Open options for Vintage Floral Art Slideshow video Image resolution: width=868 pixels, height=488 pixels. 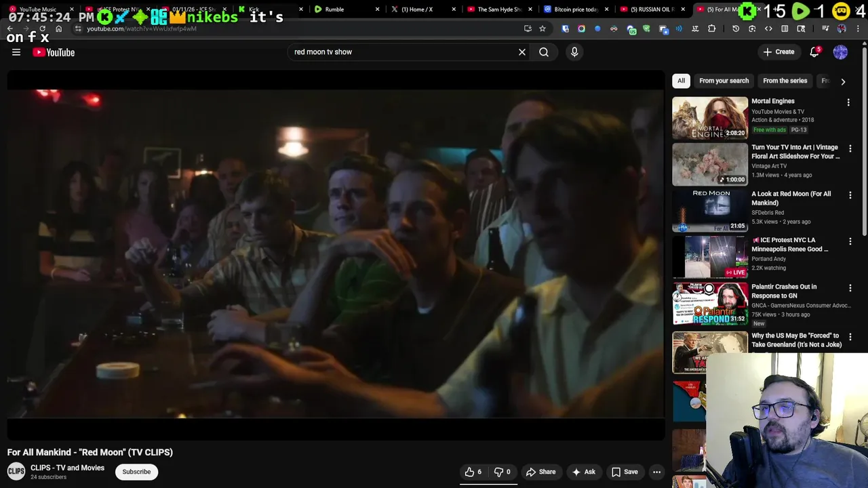850,148
